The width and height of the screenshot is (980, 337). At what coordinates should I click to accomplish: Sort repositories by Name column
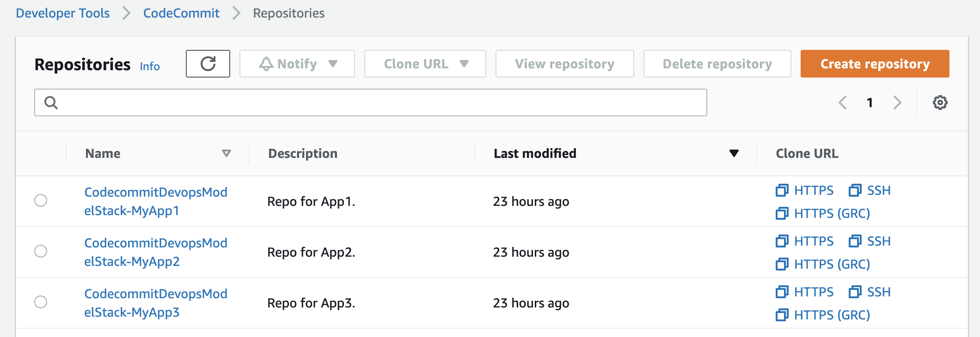[x=158, y=153]
